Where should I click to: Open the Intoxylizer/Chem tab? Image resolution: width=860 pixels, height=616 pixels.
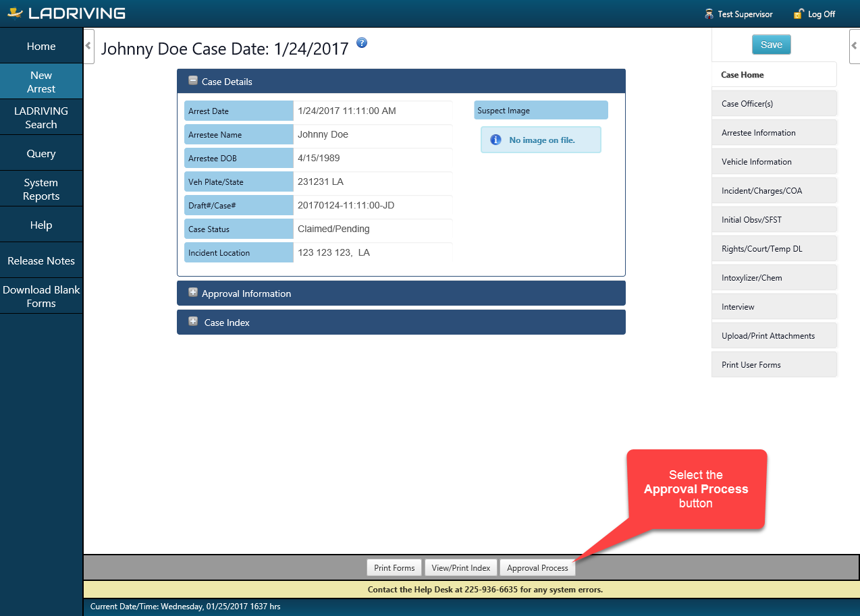tap(774, 278)
